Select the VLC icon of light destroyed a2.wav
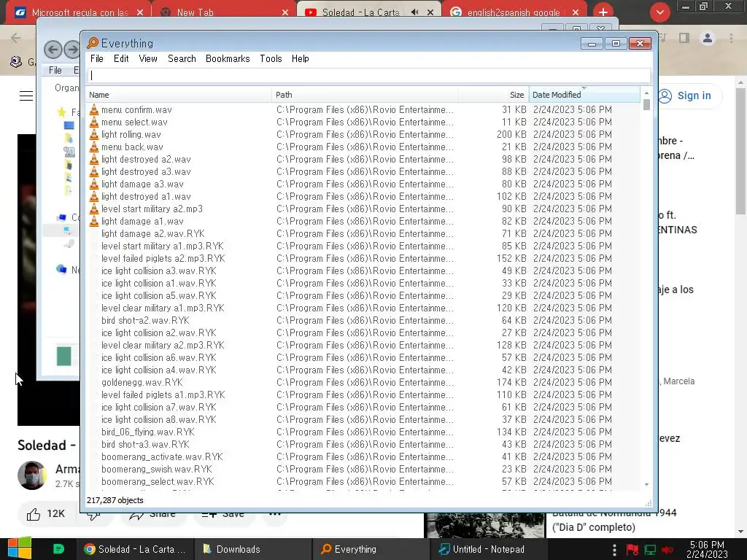 tap(94, 159)
